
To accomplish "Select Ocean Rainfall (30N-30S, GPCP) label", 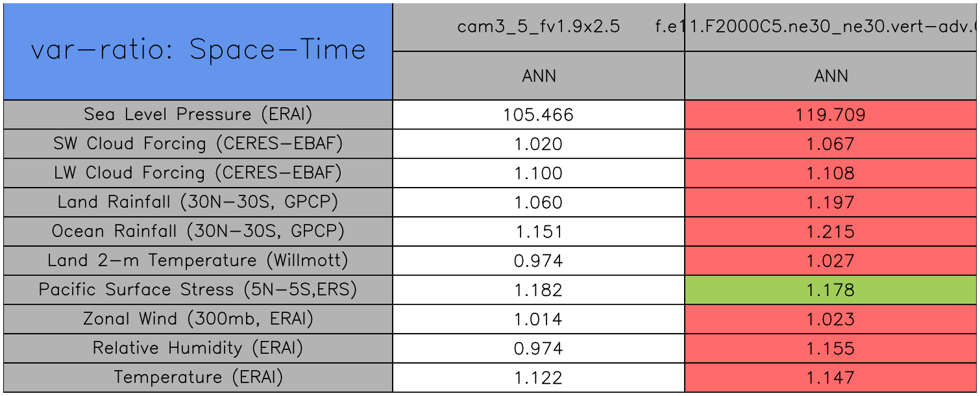I will [x=198, y=232].
